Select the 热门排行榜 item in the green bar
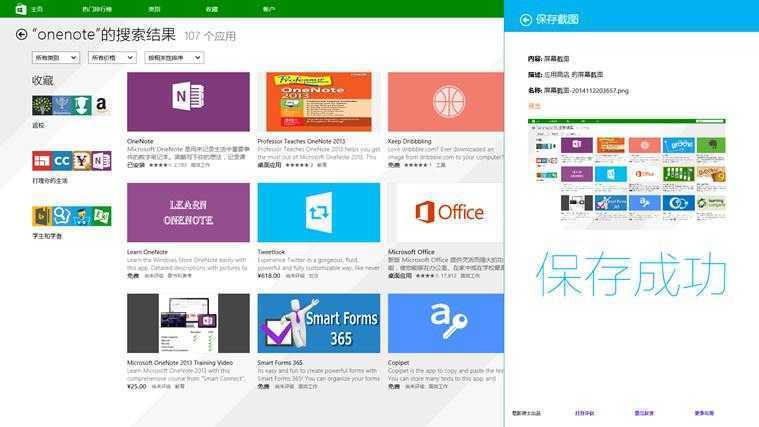The width and height of the screenshot is (759, 427). (x=97, y=9)
